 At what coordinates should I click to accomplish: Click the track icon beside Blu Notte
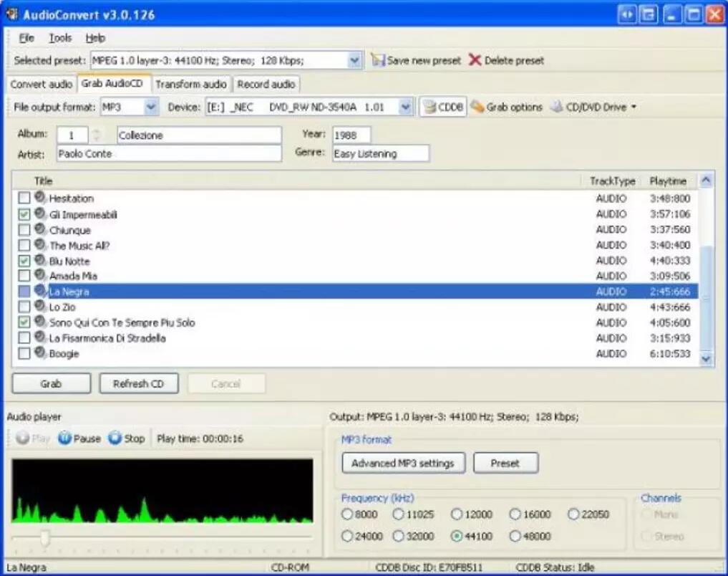40,260
